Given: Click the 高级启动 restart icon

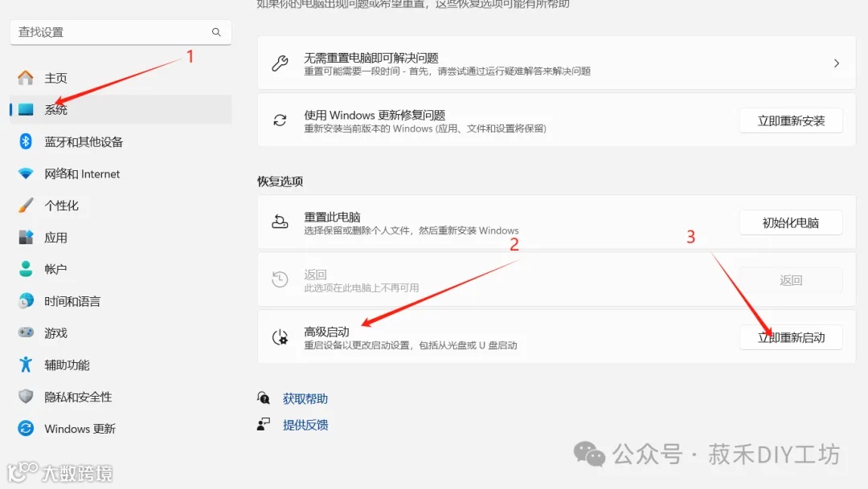Looking at the screenshot, I should [280, 337].
